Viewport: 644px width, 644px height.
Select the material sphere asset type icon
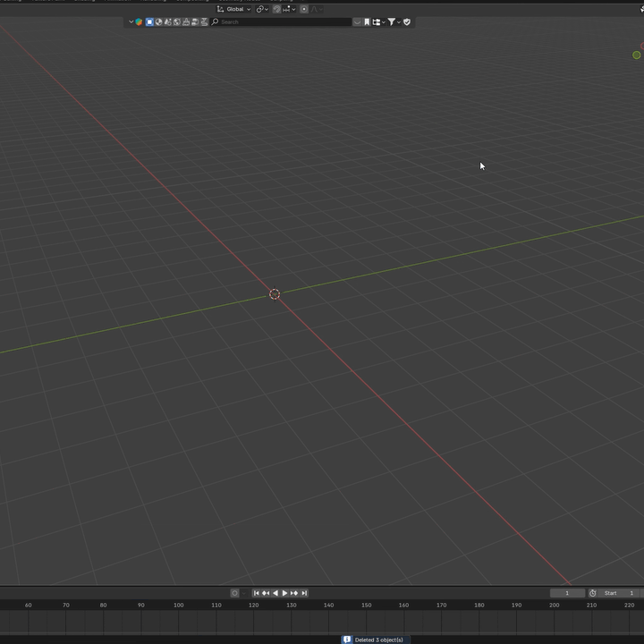pos(158,21)
